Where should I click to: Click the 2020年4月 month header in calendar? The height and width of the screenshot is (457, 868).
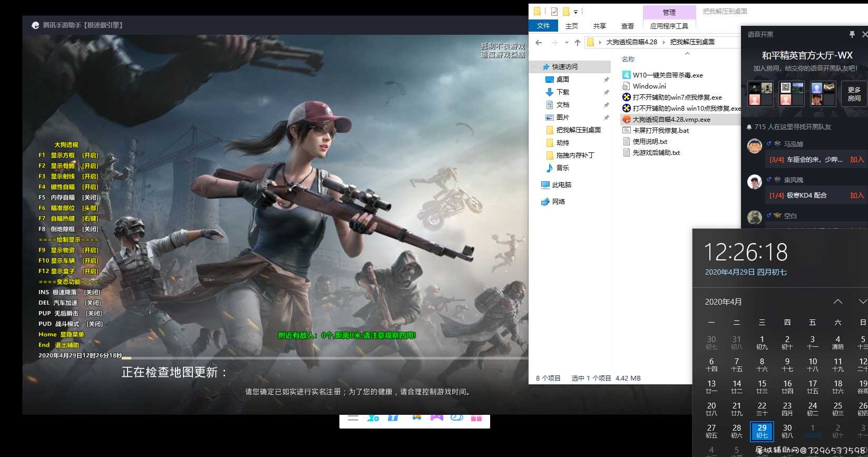tap(723, 302)
